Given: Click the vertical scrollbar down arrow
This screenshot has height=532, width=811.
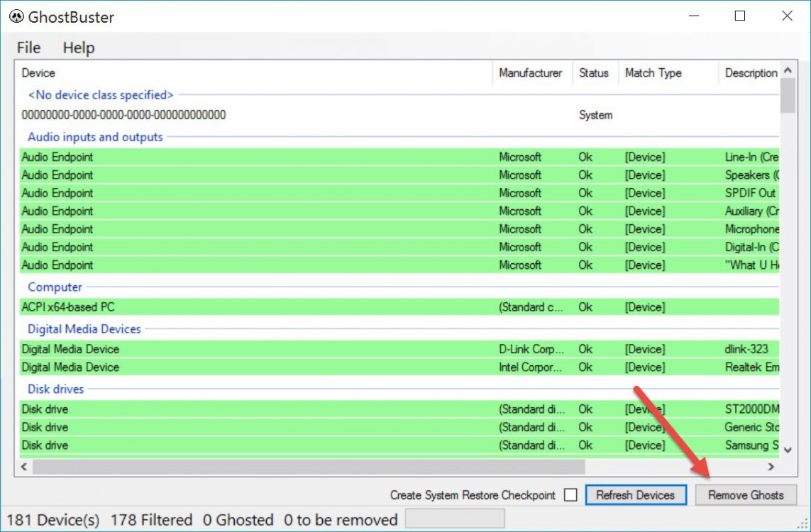Looking at the screenshot, I should pos(788,450).
